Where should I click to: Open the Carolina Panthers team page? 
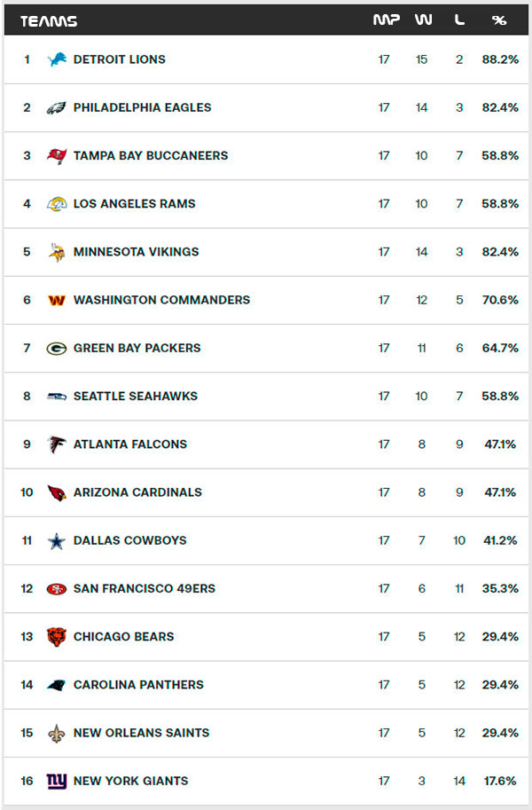(138, 684)
